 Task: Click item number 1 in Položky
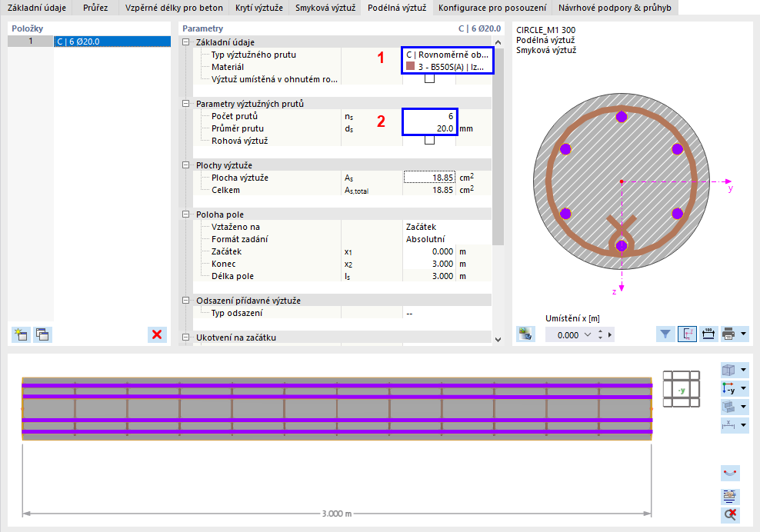click(31, 42)
